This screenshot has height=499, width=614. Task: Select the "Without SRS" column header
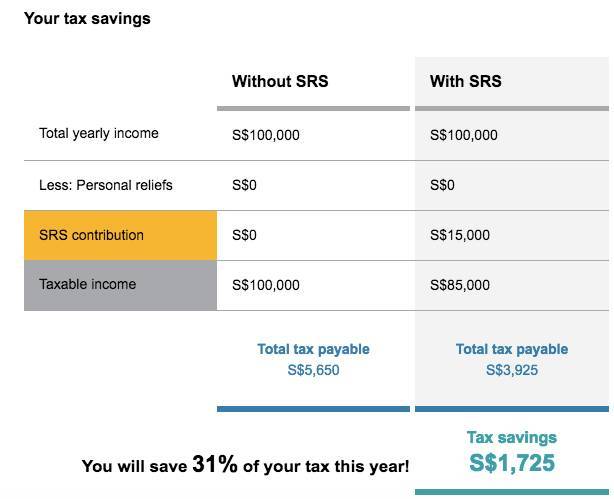pyautogui.click(x=279, y=82)
